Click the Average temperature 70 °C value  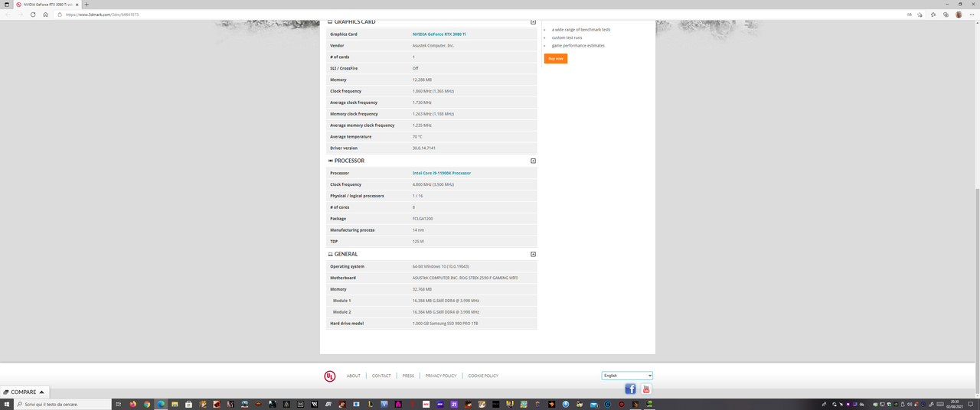417,136
